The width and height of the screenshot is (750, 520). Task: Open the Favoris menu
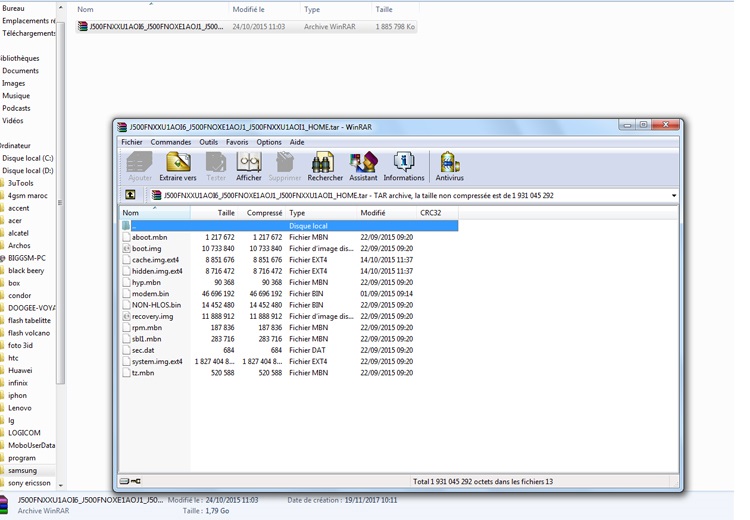(x=237, y=142)
